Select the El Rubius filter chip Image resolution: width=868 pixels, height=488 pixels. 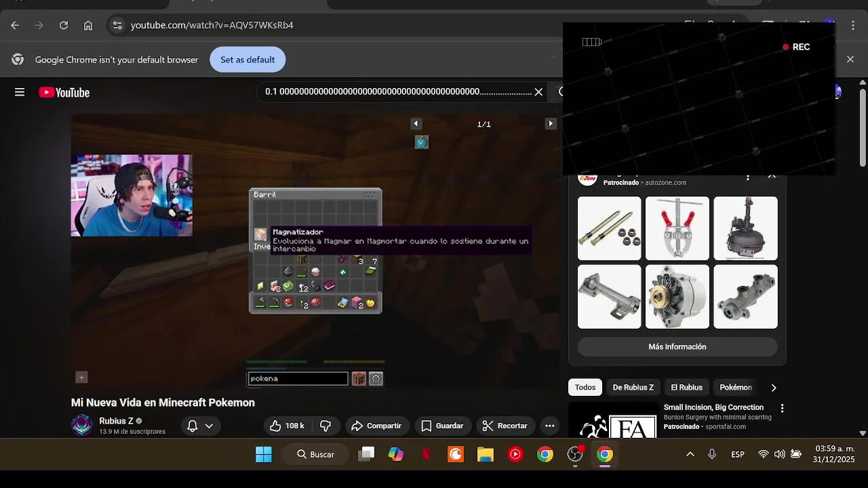pos(686,388)
